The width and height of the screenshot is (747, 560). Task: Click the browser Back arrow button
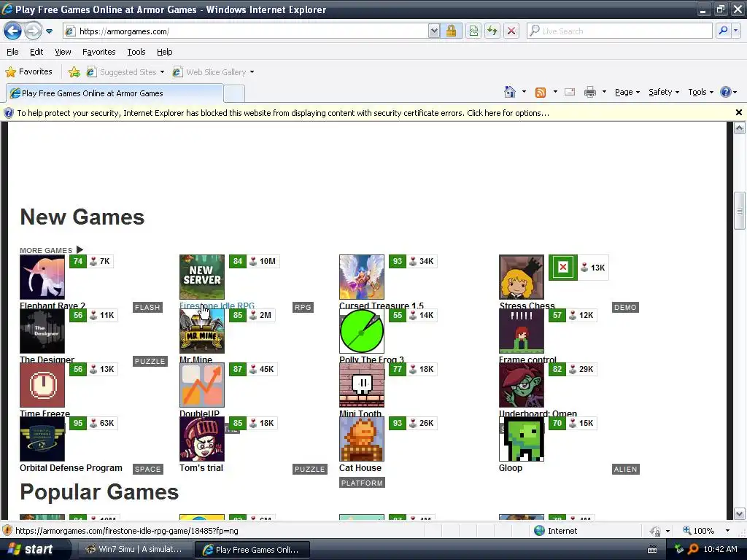coord(12,31)
